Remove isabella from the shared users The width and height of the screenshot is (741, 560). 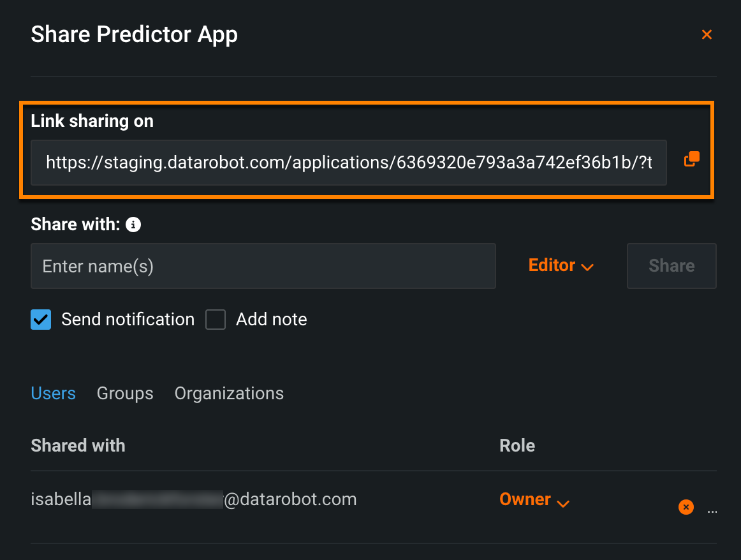(x=686, y=507)
